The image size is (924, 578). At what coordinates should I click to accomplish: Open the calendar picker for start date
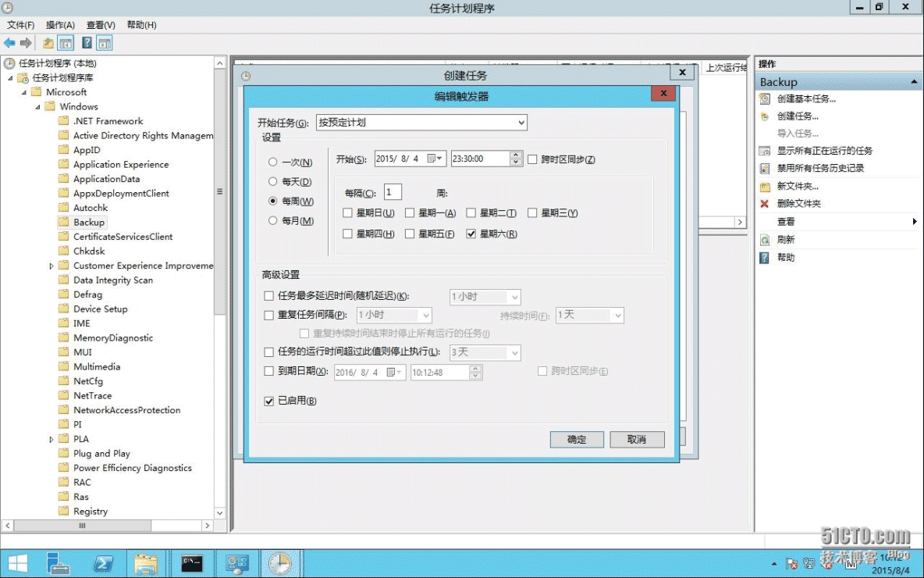[x=435, y=159]
